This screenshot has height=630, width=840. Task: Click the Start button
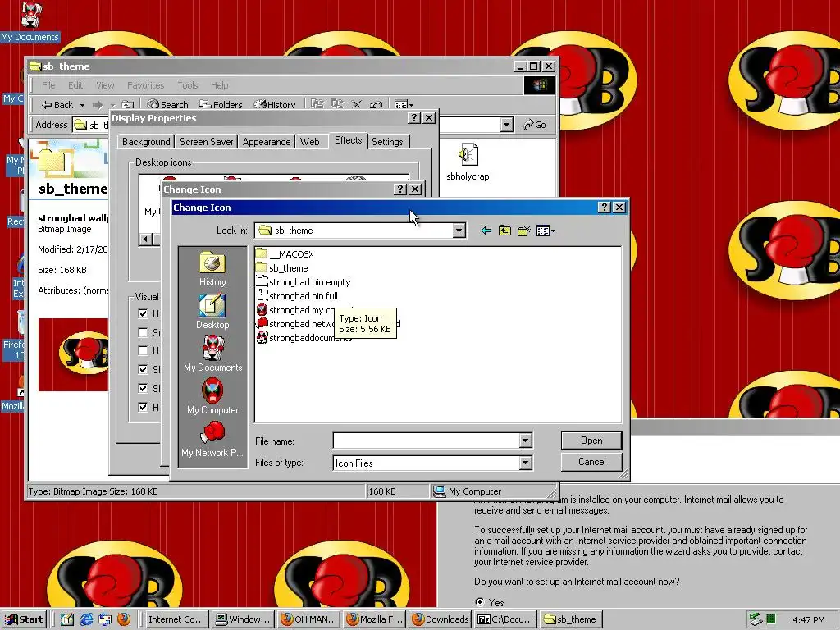(x=25, y=619)
